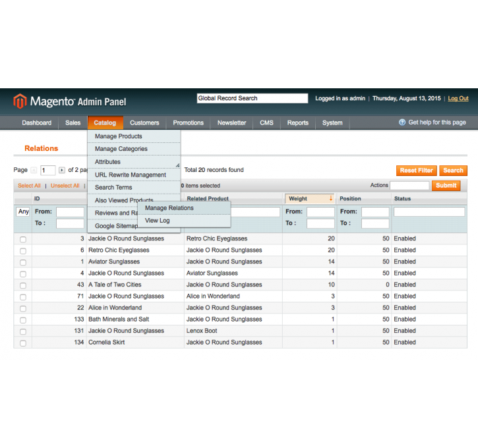The image size is (478, 448).
Task: Select checkbox for Aviator Sunglasses row ID 1
Action: pyautogui.click(x=23, y=262)
